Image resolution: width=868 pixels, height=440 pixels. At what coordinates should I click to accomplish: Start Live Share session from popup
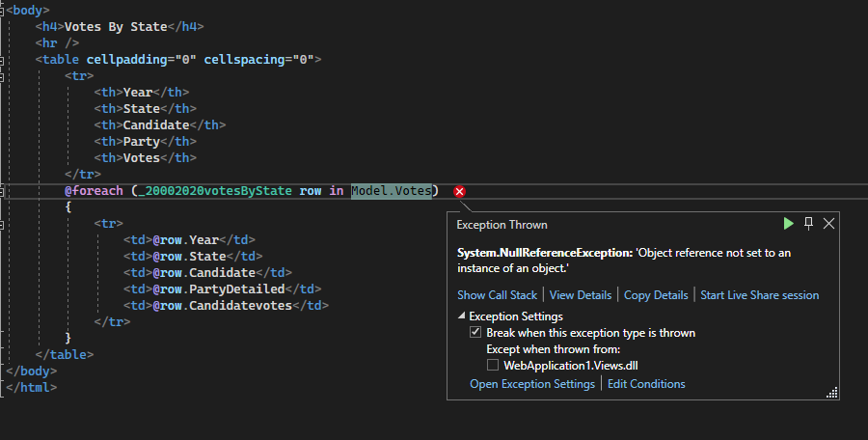(759, 295)
